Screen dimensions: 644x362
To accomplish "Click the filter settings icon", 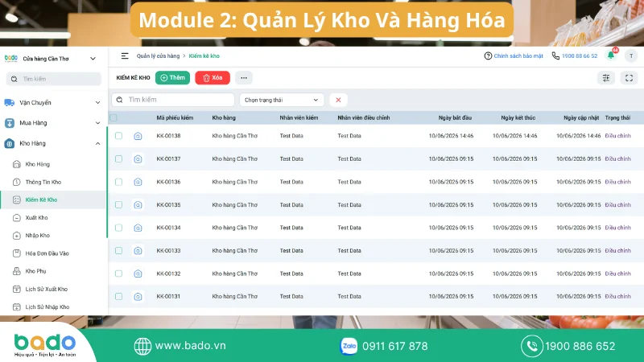I will (606, 78).
